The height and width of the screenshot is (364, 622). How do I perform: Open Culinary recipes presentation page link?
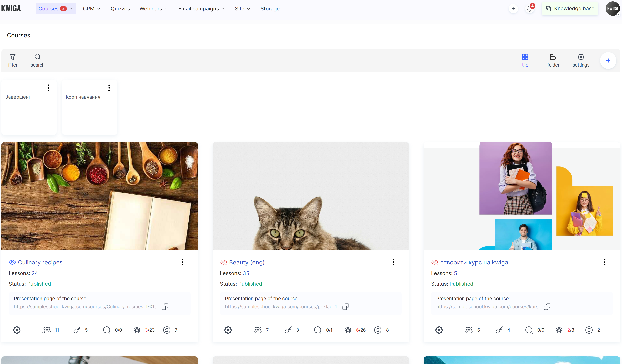85,306
